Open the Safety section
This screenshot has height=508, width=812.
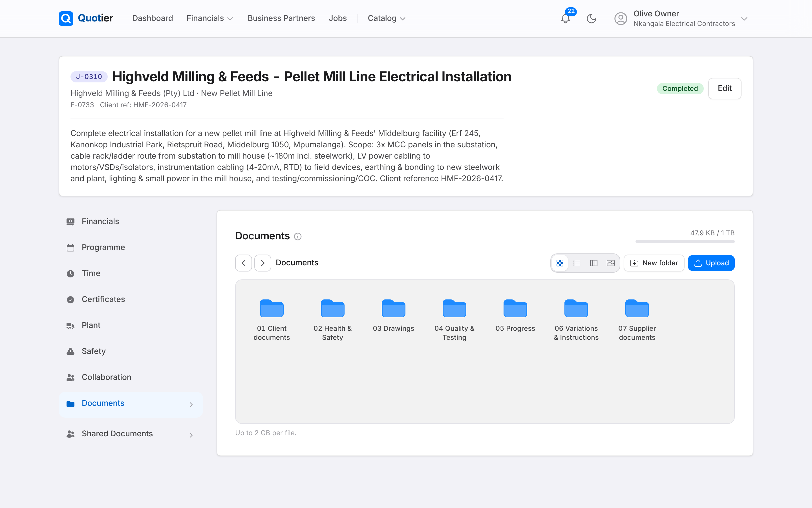pyautogui.click(x=131, y=351)
